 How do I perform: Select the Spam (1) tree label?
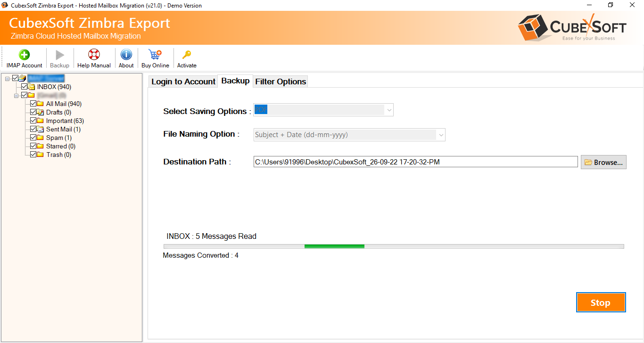pos(59,138)
